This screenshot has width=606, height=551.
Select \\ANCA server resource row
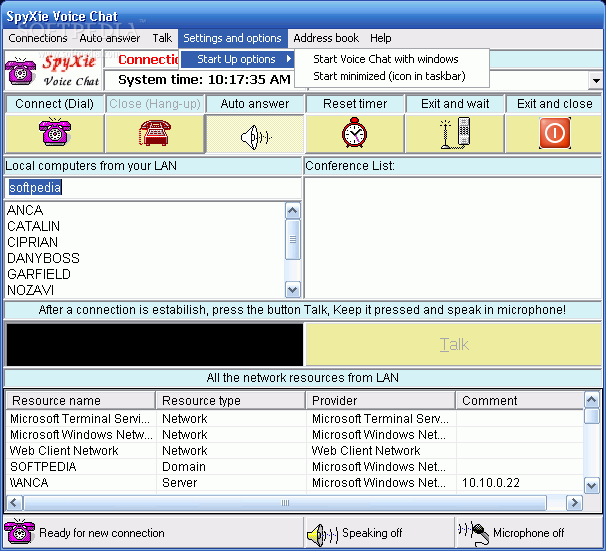295,483
